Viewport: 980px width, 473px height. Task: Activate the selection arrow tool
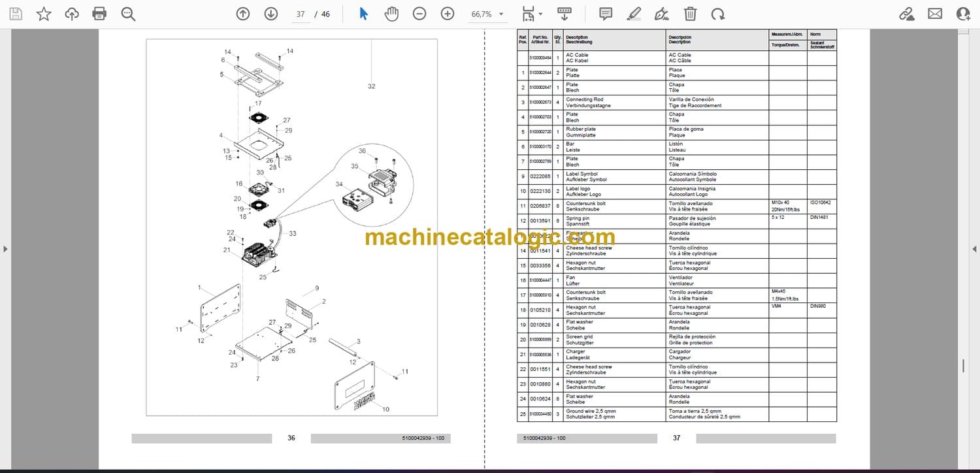pyautogui.click(x=364, y=14)
